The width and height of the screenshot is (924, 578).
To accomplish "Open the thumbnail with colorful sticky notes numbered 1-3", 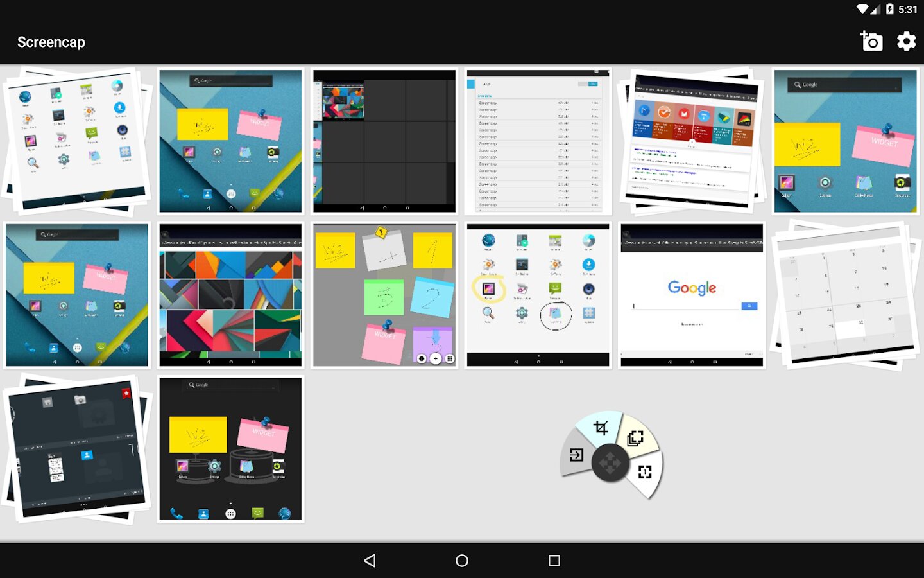I will tap(384, 295).
